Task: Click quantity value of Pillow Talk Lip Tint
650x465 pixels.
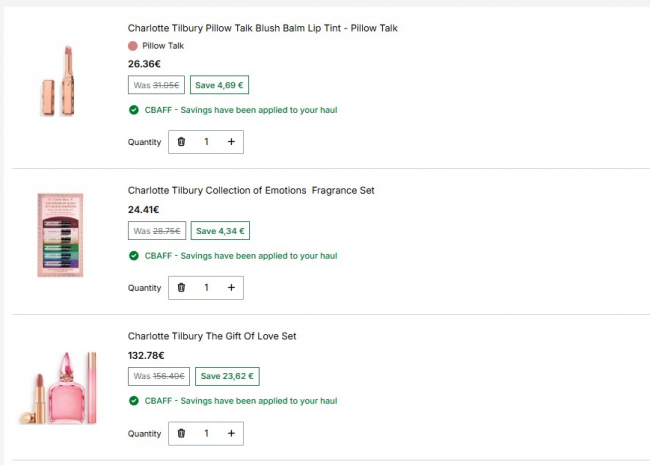Action: coord(206,142)
